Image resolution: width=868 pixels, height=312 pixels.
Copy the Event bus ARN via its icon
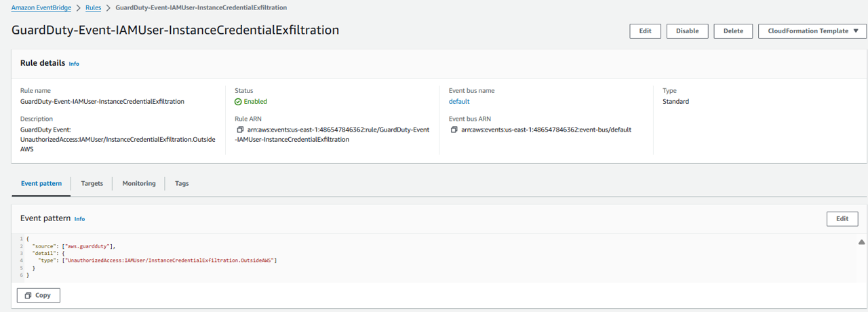[x=454, y=130]
